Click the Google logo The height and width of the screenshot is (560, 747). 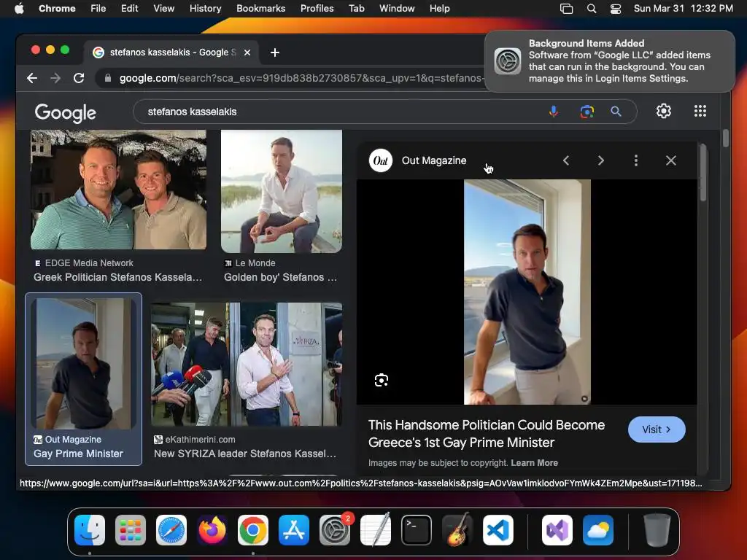pyautogui.click(x=65, y=113)
